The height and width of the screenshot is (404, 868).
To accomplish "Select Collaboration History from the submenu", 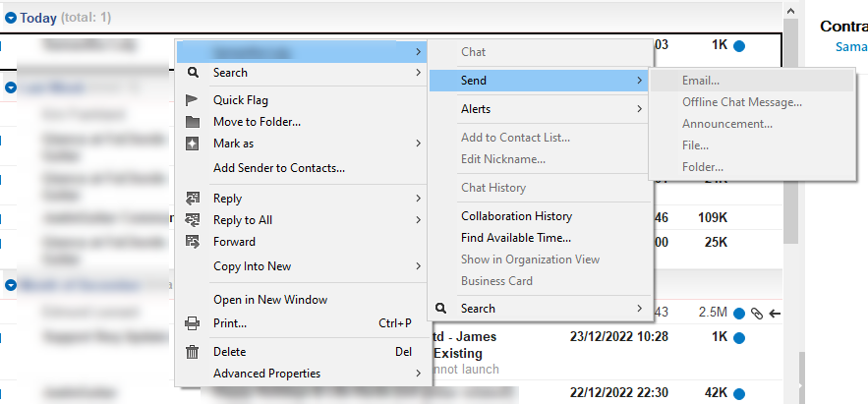I will pos(516,216).
